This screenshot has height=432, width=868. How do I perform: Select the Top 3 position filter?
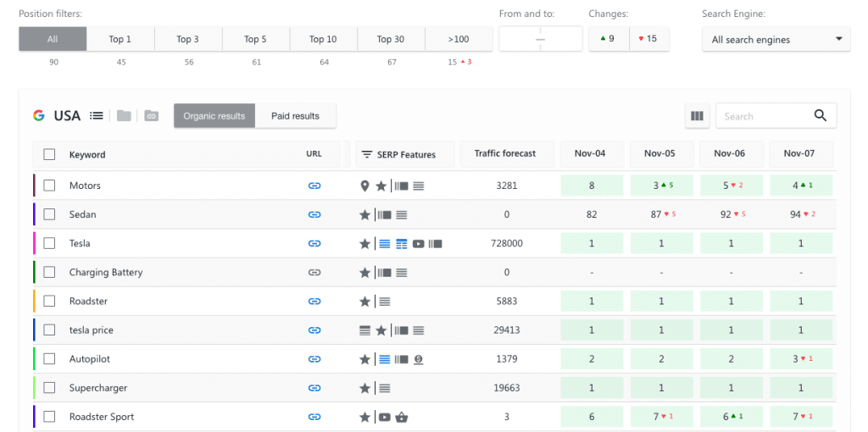coord(187,39)
